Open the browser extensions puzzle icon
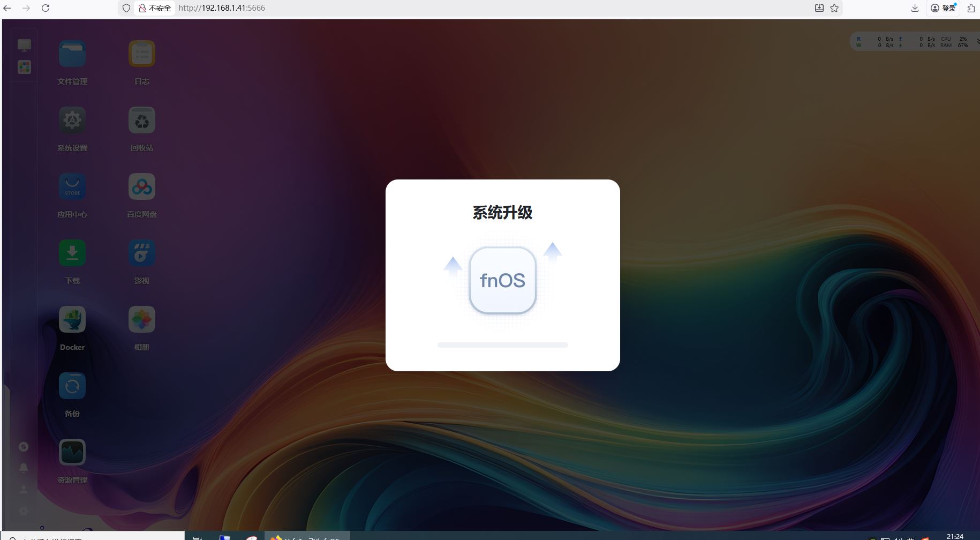Viewport: 980px width, 540px height. pyautogui.click(x=971, y=8)
